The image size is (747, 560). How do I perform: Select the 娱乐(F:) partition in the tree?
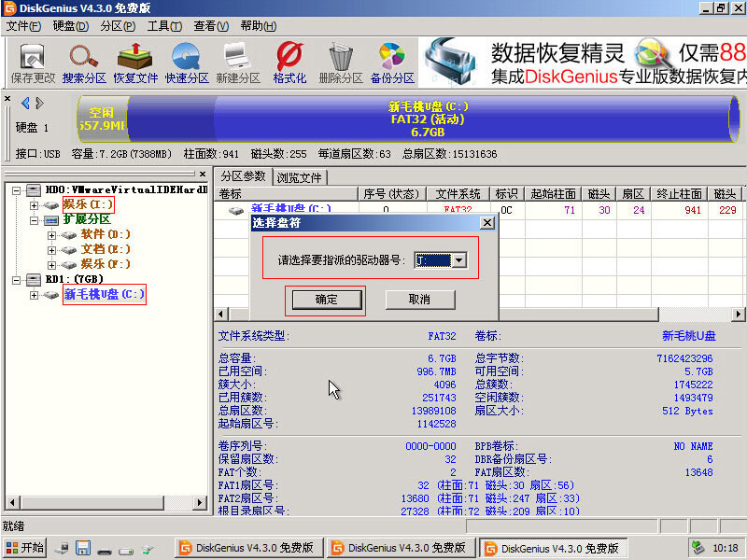tap(106, 264)
